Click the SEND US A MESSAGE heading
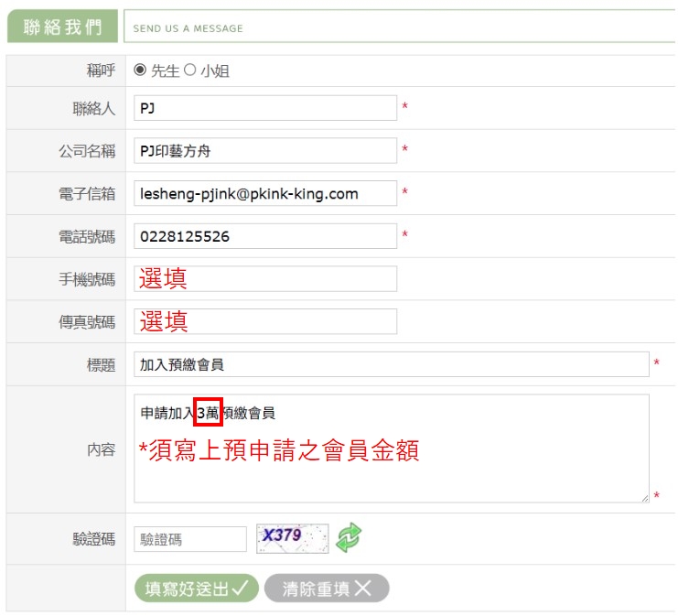The image size is (678, 616). click(x=188, y=28)
